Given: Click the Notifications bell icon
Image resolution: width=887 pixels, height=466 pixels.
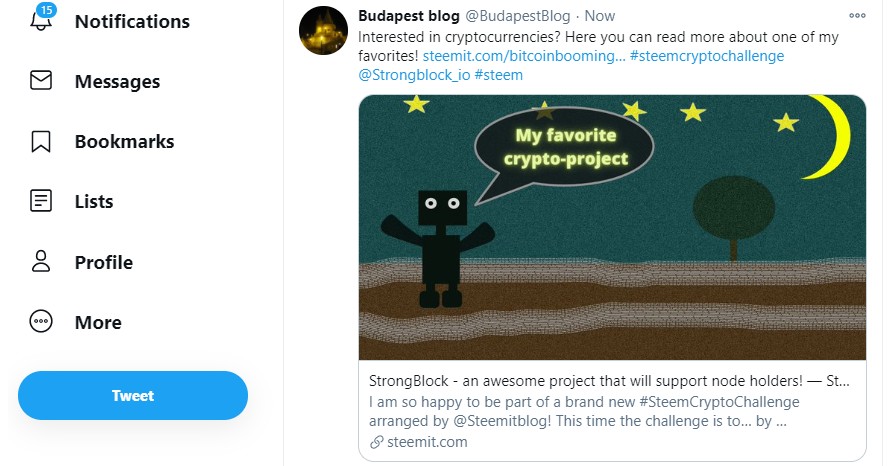Looking at the screenshot, I should (x=41, y=22).
